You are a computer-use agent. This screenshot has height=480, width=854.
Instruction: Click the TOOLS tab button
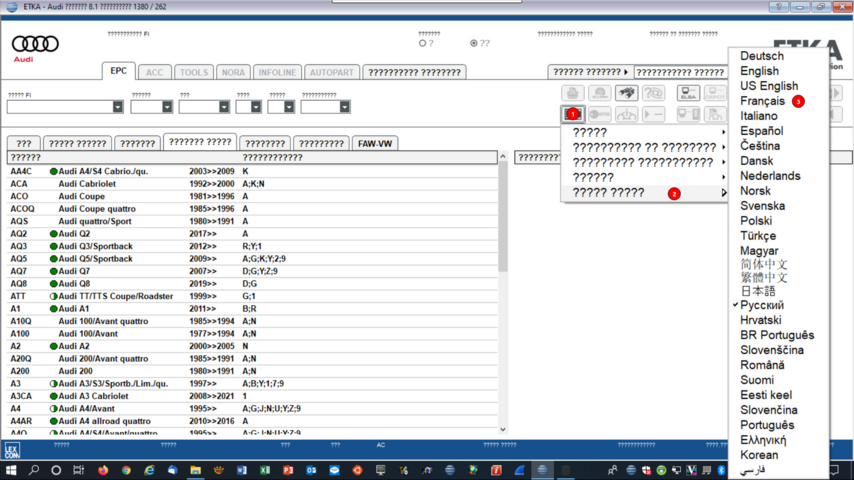point(194,72)
